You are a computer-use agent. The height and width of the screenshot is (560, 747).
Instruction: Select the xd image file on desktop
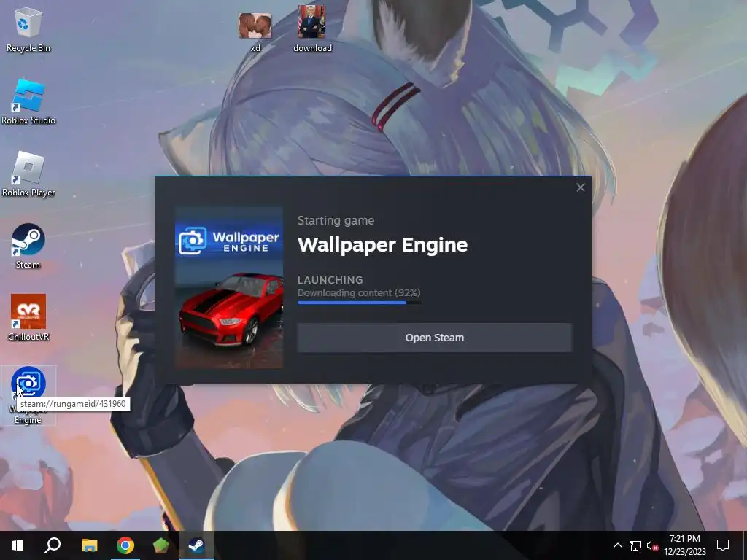point(255,32)
